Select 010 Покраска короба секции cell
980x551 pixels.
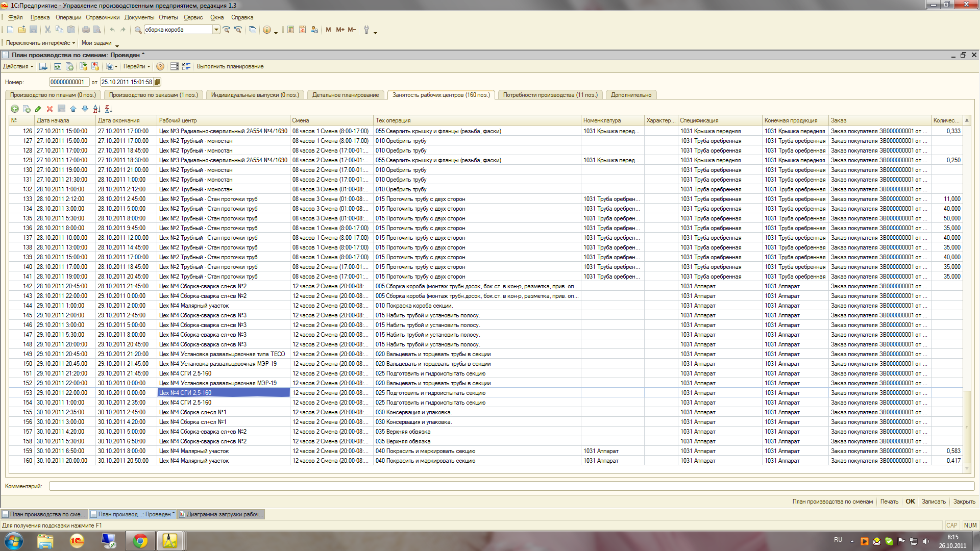477,306
